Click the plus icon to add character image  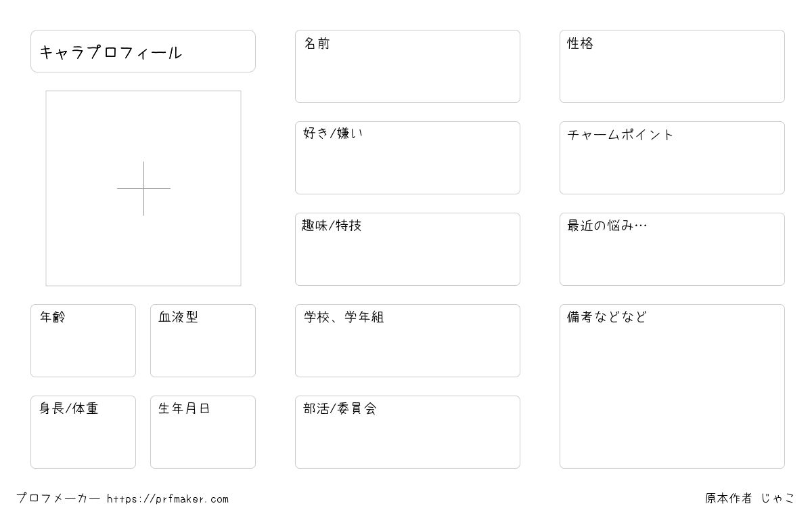[x=143, y=188]
